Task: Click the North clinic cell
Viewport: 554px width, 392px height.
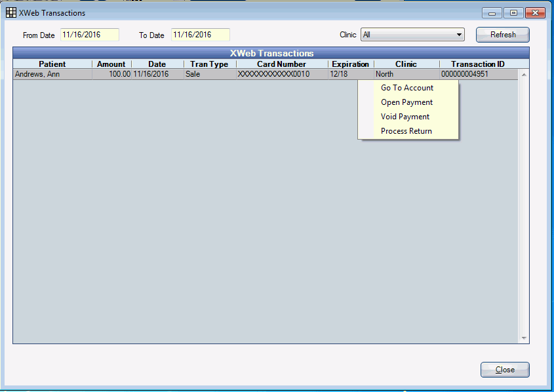Action: point(406,74)
